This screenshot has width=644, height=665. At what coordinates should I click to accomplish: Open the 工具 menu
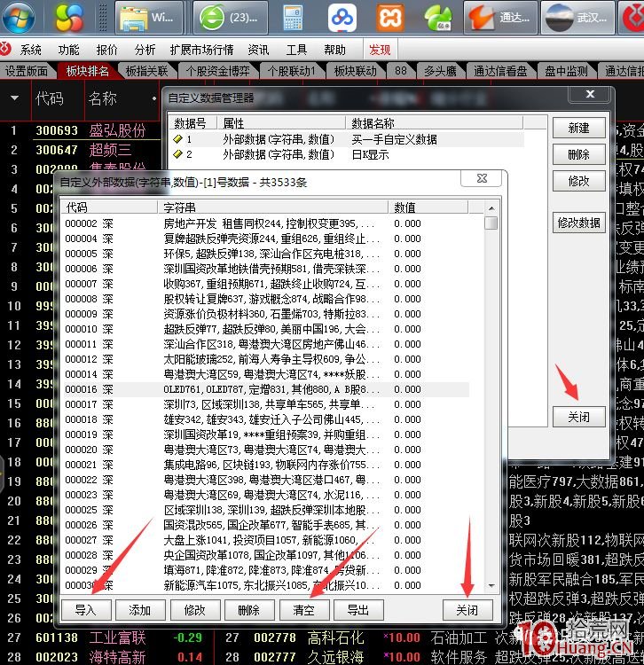296,50
